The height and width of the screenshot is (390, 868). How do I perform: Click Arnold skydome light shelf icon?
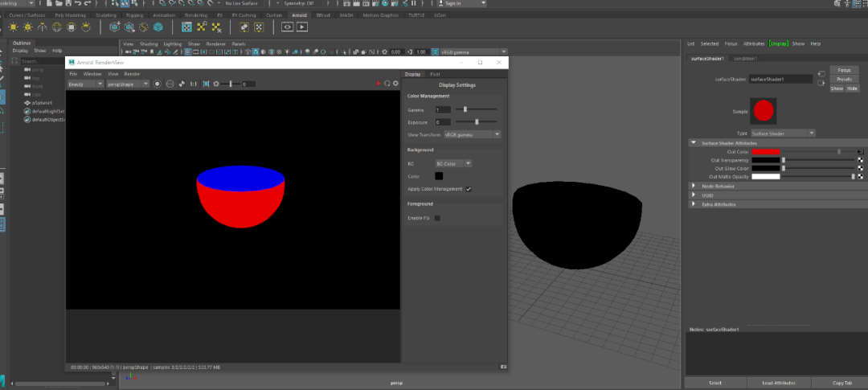[x=56, y=27]
